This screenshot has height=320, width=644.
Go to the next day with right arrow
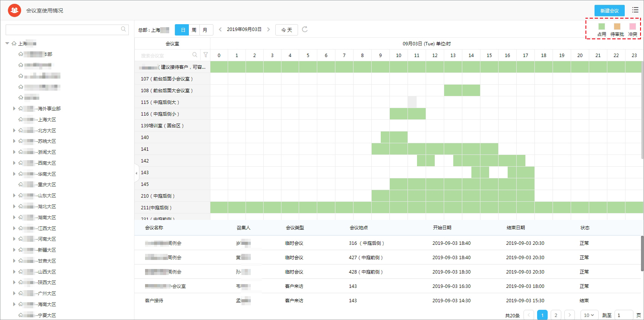click(269, 29)
